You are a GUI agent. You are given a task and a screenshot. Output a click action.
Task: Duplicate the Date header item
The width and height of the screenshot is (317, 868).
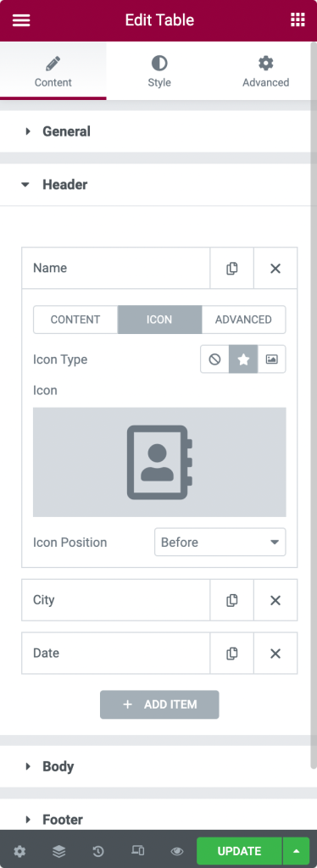(x=231, y=654)
